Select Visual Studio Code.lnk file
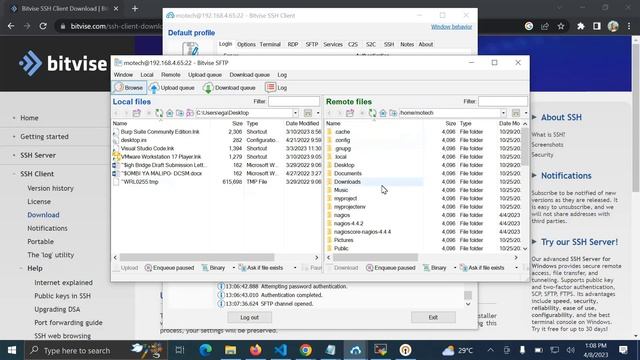This screenshot has height=360, width=640. point(147,149)
